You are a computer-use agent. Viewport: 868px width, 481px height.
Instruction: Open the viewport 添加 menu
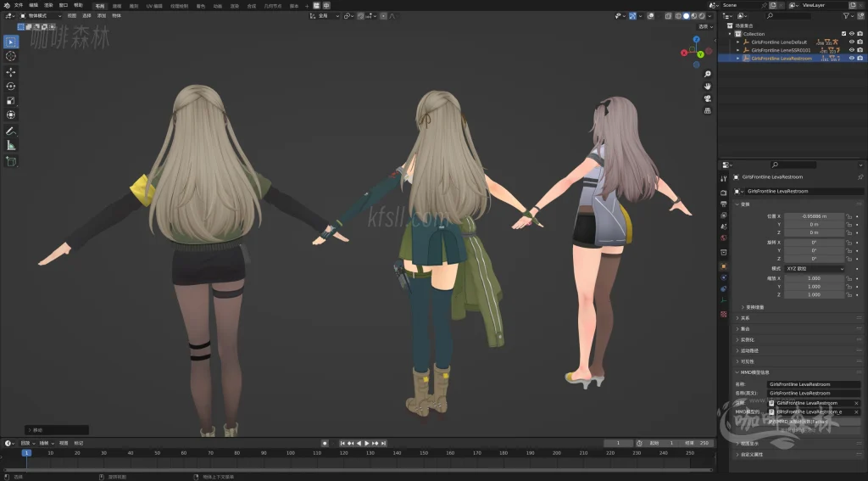tap(102, 16)
